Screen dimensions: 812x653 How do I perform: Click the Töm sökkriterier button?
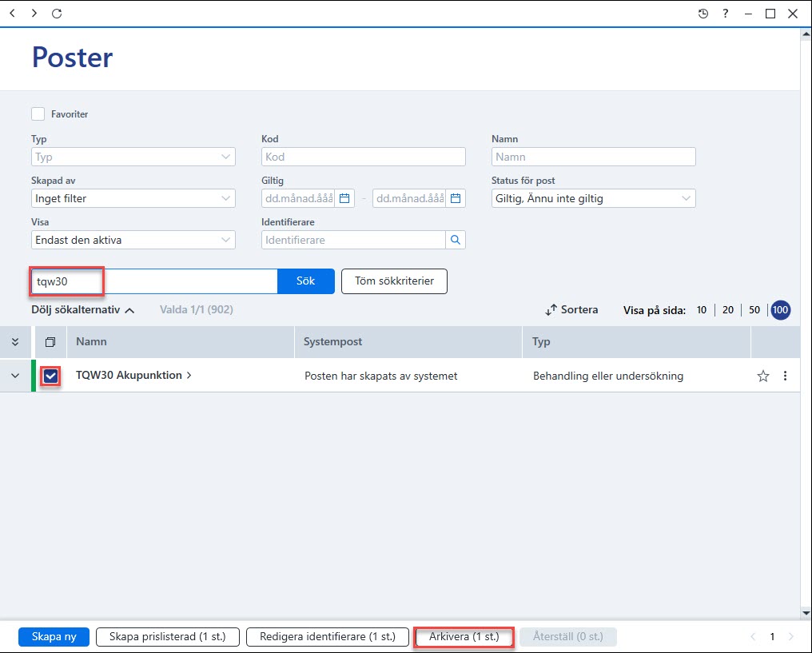click(x=394, y=281)
